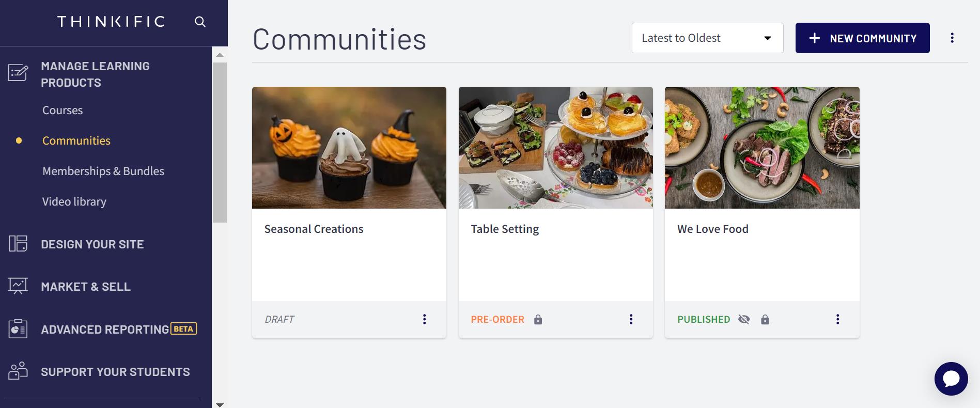Click the New Community button

click(862, 37)
